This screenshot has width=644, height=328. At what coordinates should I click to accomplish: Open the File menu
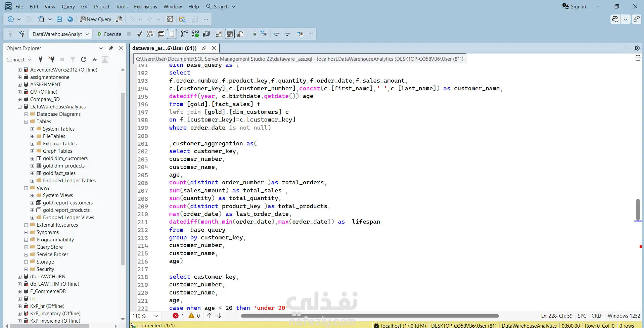pyautogui.click(x=19, y=6)
